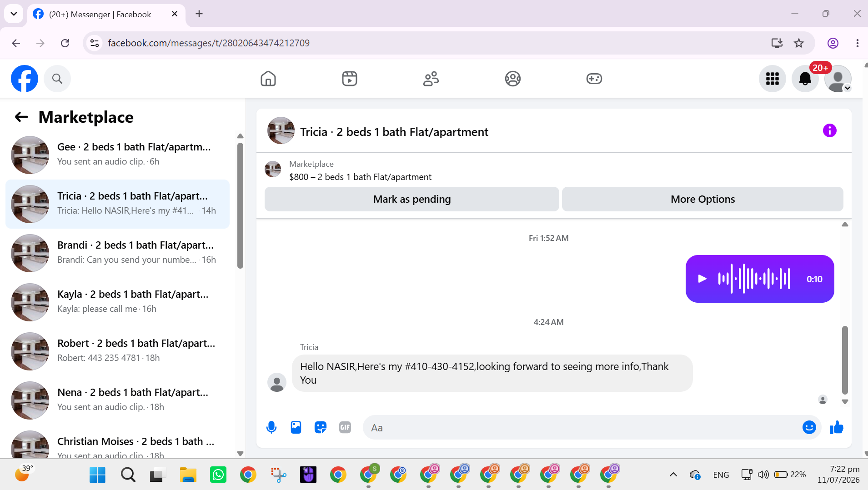Open the Gaming icon
868x490 pixels.
tap(594, 79)
